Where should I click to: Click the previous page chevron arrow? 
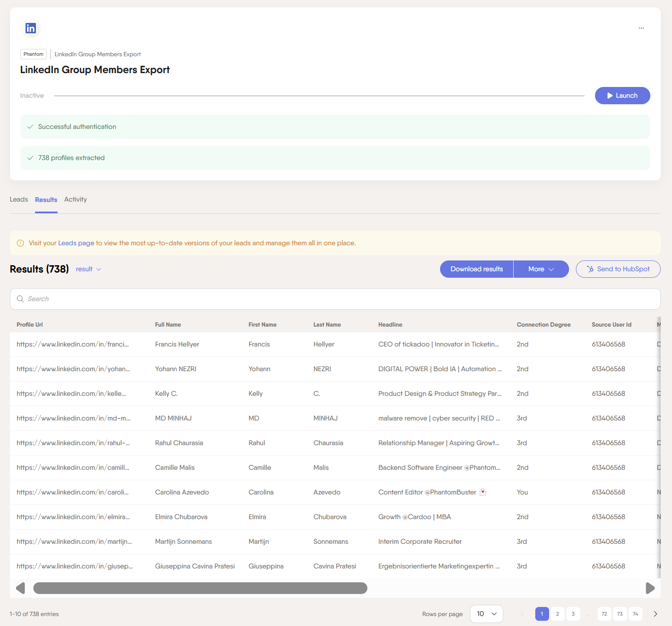522,614
